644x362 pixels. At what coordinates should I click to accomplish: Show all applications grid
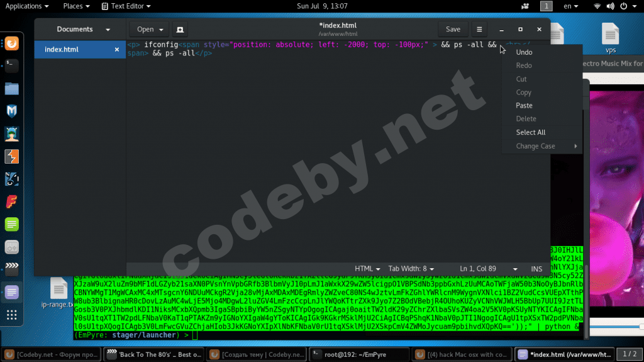point(11,315)
